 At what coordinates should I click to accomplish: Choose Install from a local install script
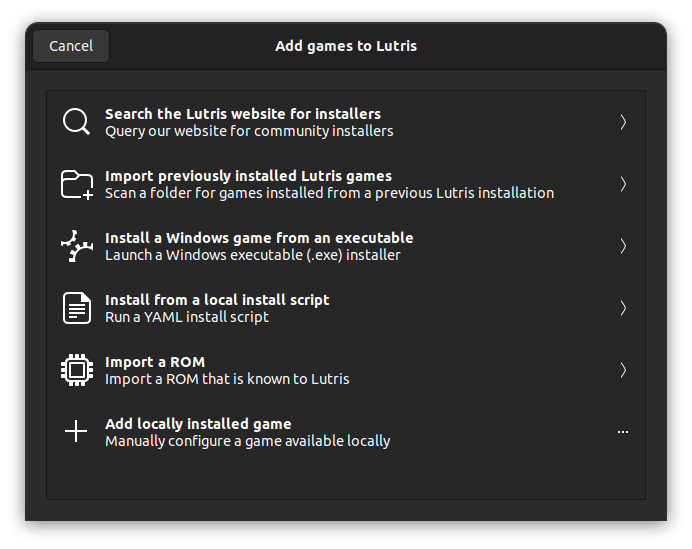pos(217,300)
